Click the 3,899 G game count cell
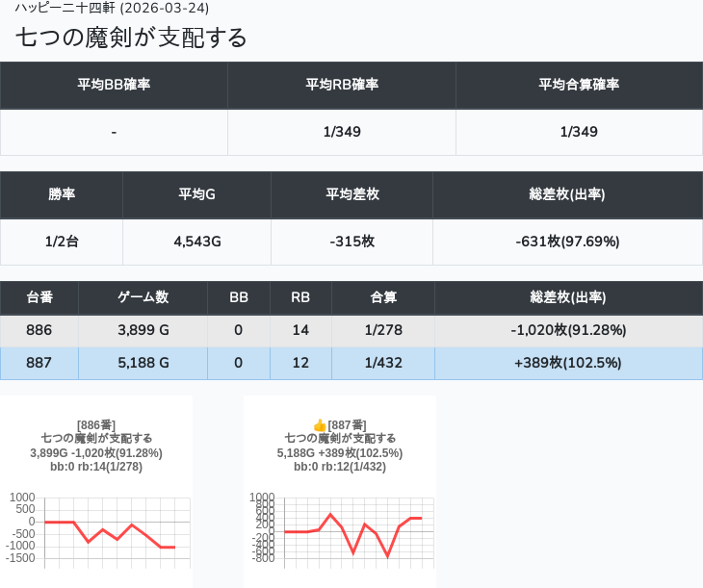This screenshot has height=588, width=703. pos(143,330)
